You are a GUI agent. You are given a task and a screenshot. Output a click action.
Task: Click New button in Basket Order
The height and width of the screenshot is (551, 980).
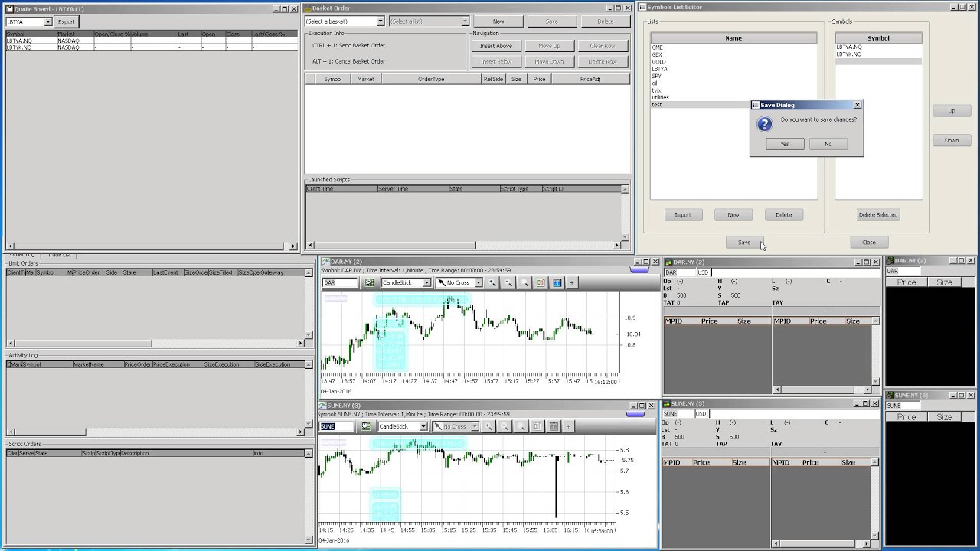point(498,21)
